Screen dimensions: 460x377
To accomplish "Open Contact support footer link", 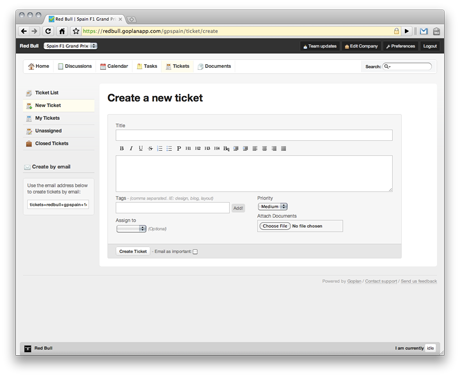I will tap(381, 281).
